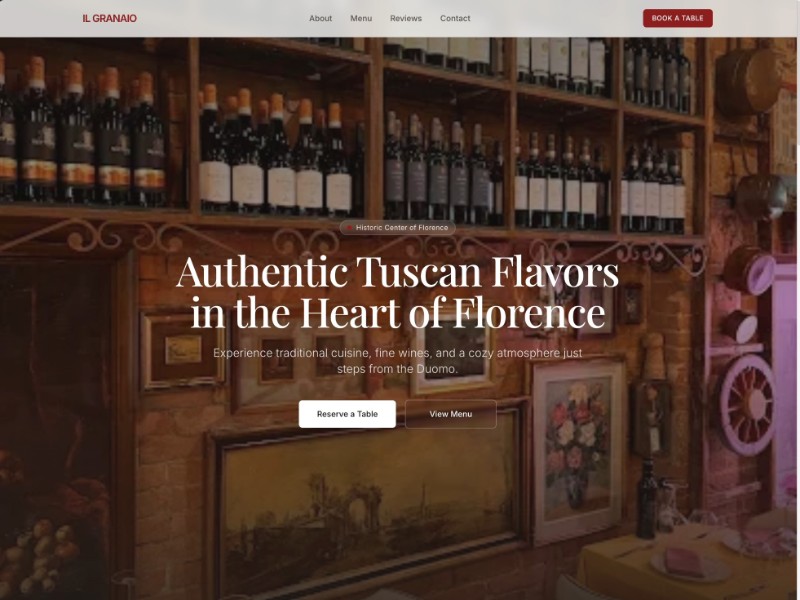
Task: Navigate to the Contact link
Action: tap(455, 18)
